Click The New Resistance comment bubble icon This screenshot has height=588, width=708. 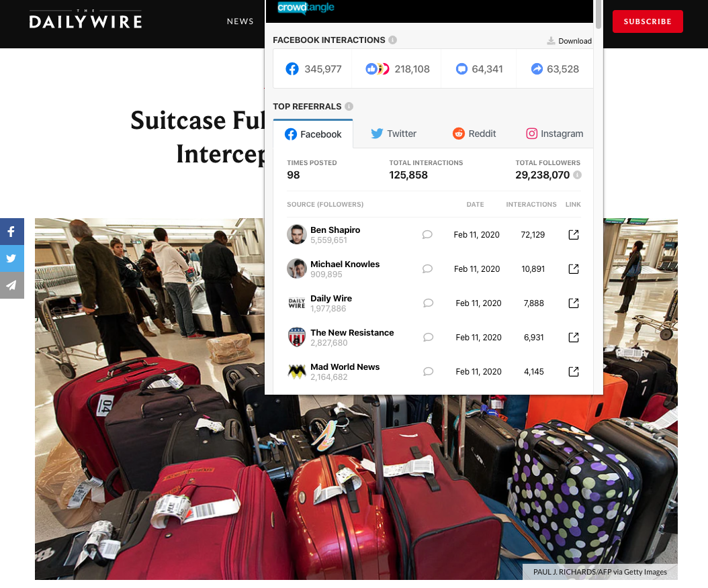tap(428, 338)
